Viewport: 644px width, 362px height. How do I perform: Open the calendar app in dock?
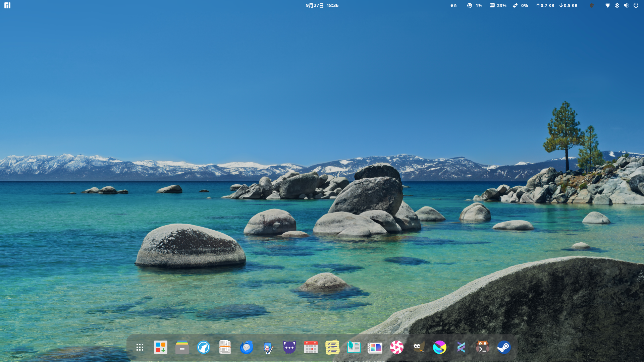click(311, 347)
